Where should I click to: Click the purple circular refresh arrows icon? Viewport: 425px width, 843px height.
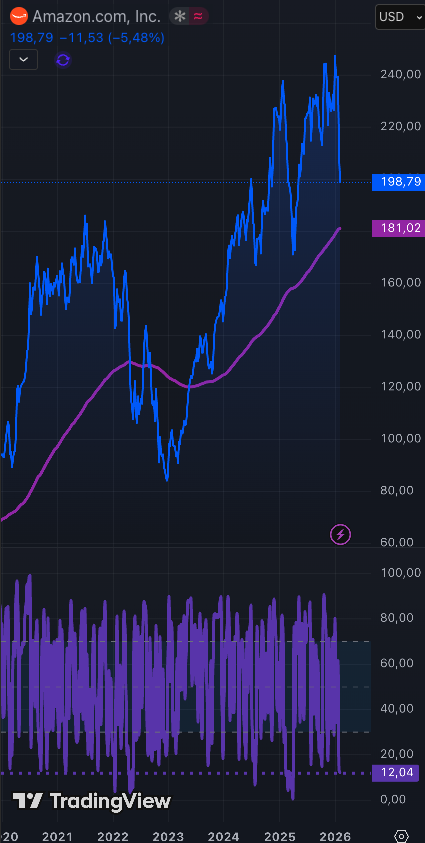click(63, 60)
